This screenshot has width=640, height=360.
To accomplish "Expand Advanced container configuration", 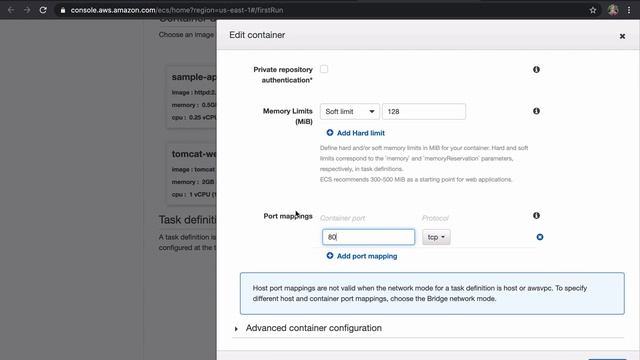I will point(313,328).
